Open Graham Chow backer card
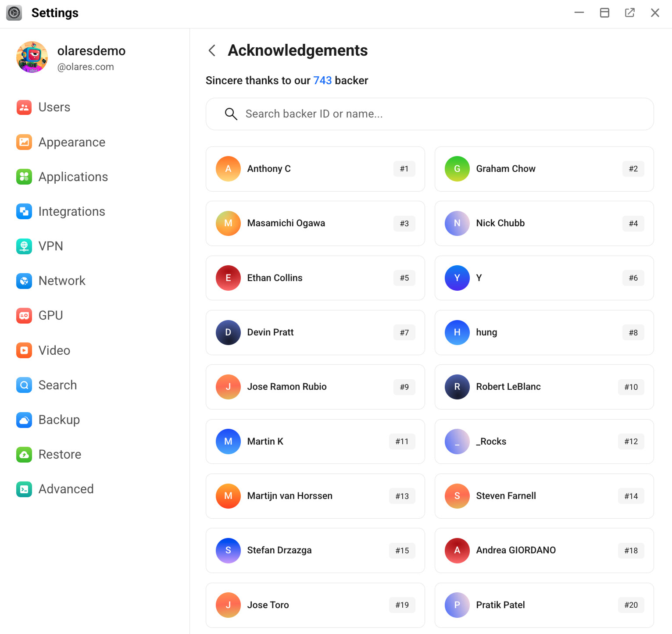The width and height of the screenshot is (672, 634). point(544,169)
